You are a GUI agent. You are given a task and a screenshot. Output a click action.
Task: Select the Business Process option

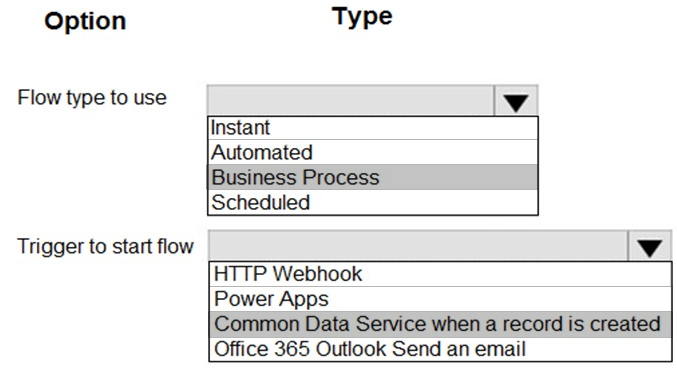373,177
